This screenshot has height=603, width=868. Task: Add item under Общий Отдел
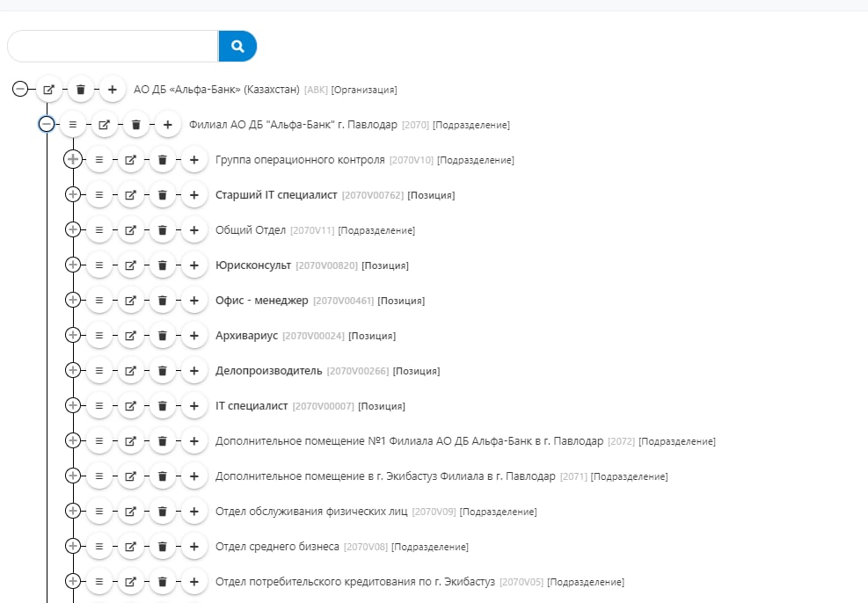pos(194,230)
